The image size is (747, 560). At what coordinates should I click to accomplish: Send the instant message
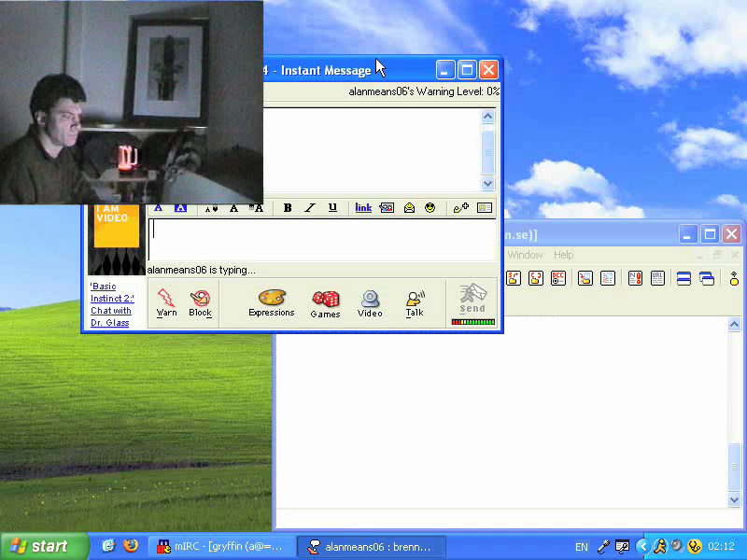[x=472, y=299]
